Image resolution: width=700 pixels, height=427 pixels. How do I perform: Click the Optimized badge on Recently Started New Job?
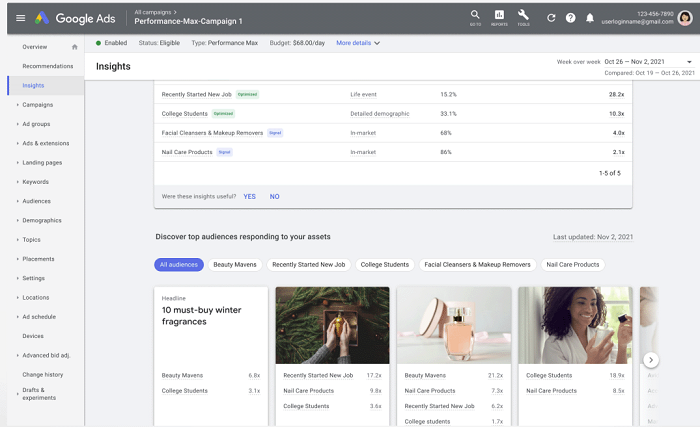(x=247, y=94)
